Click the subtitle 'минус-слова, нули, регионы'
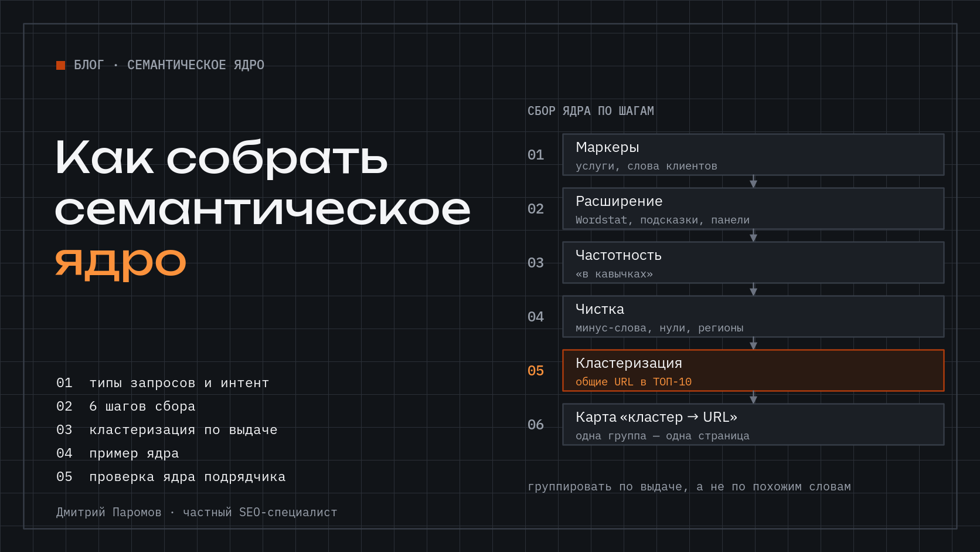980x552 pixels. pos(659,328)
